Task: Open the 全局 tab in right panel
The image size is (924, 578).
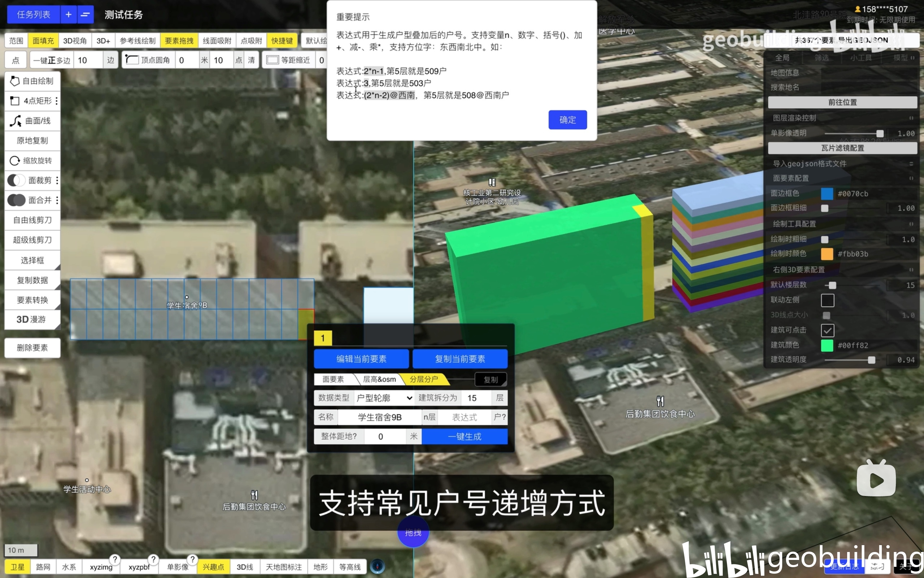Action: coord(783,58)
